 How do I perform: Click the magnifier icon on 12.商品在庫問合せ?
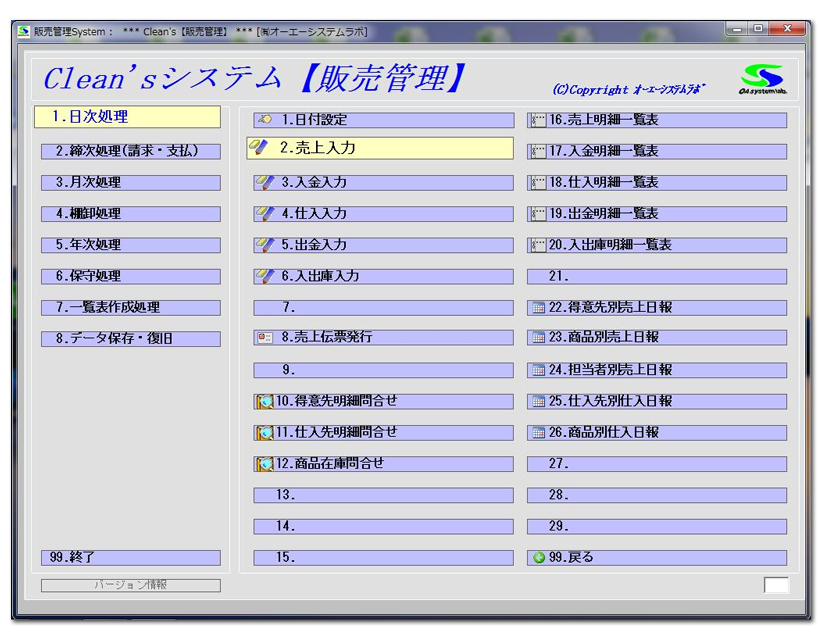(265, 464)
